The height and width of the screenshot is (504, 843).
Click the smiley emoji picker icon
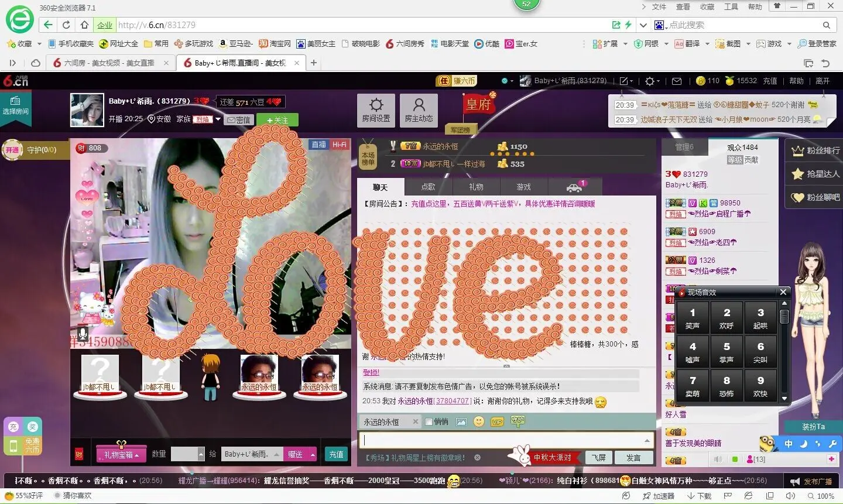pyautogui.click(x=479, y=421)
